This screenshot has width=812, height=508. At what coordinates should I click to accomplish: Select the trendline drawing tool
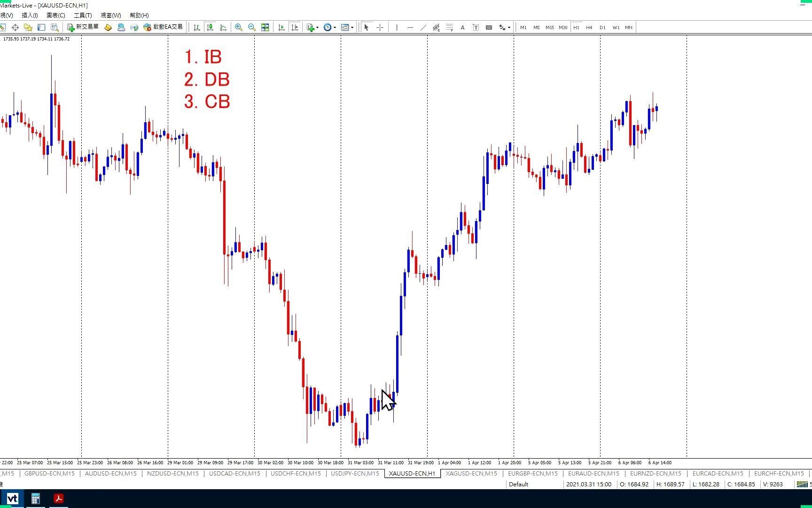point(423,27)
